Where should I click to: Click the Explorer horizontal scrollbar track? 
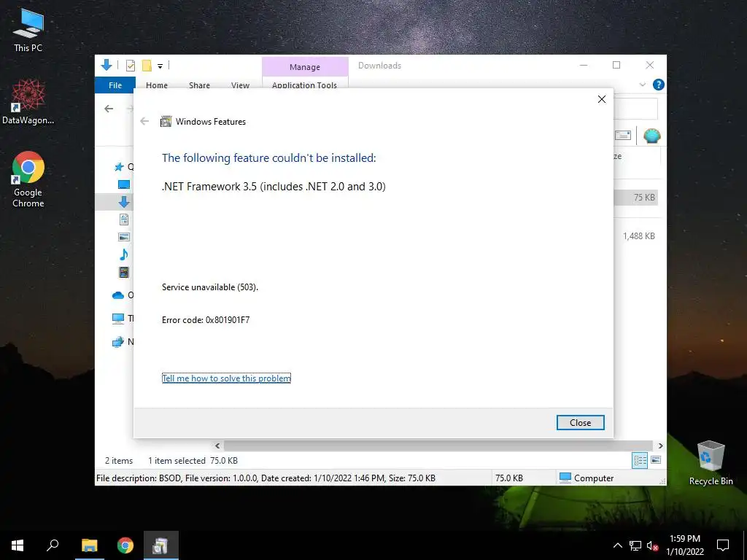click(x=438, y=446)
